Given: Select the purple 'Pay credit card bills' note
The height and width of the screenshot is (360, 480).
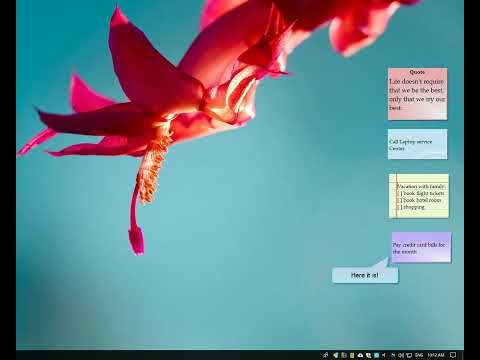Looking at the screenshot, I should (x=421, y=247).
